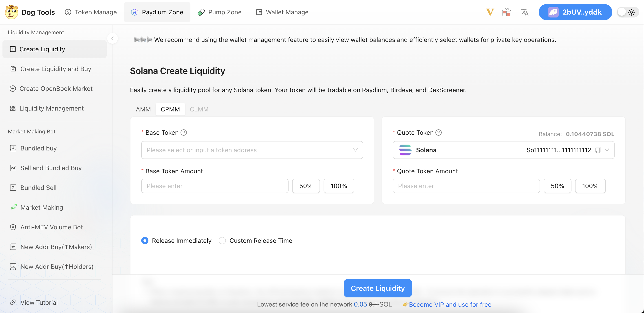Image resolution: width=644 pixels, height=313 pixels.
Task: Click the Anti-MEV Volume Bot shield icon
Action: point(13,227)
